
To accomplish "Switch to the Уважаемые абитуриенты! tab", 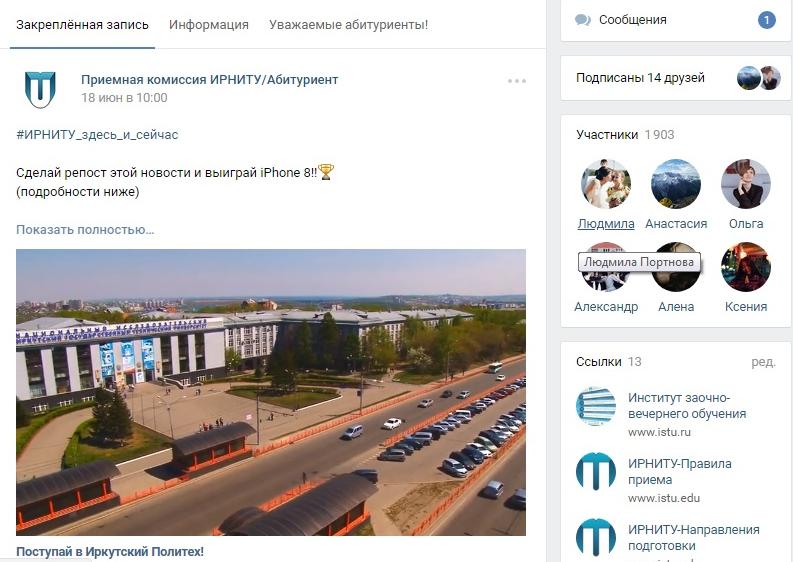I will pyautogui.click(x=348, y=25).
